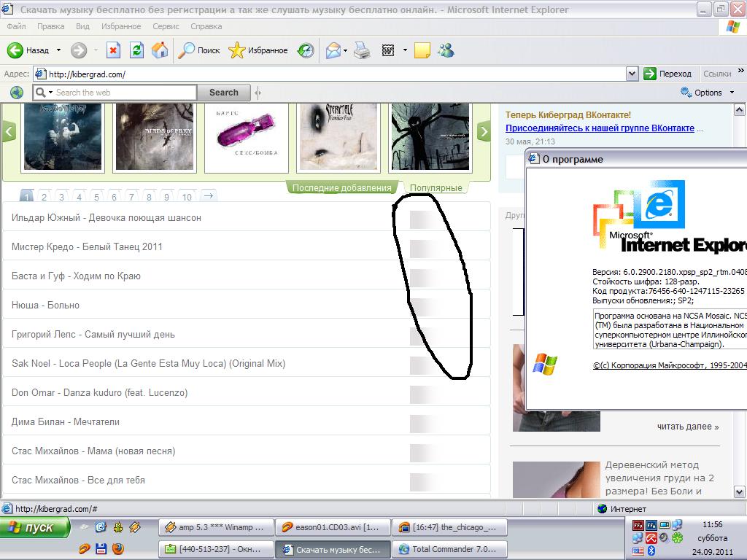Viewport: 747px width, 560px height.
Task: Go to page 2 of song list
Action: pyautogui.click(x=44, y=196)
